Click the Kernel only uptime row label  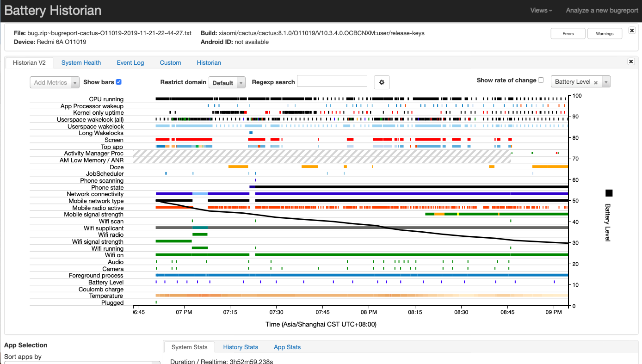[99, 113]
